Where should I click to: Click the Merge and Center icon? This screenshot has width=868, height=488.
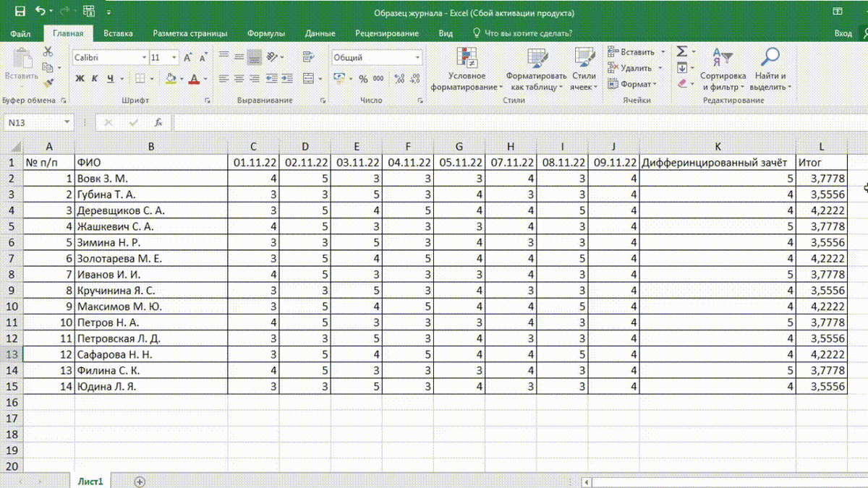coord(309,79)
